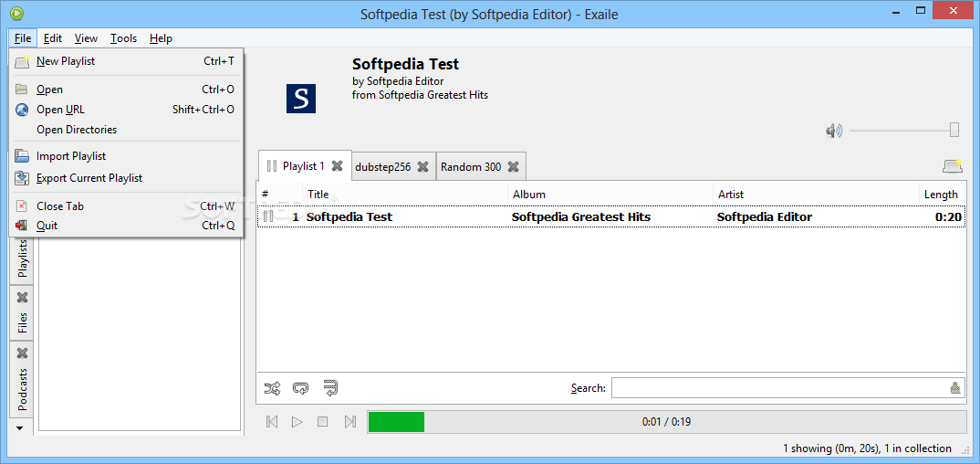Click new playlist icon right of tabs
This screenshot has width=980, height=464.
pyautogui.click(x=953, y=166)
